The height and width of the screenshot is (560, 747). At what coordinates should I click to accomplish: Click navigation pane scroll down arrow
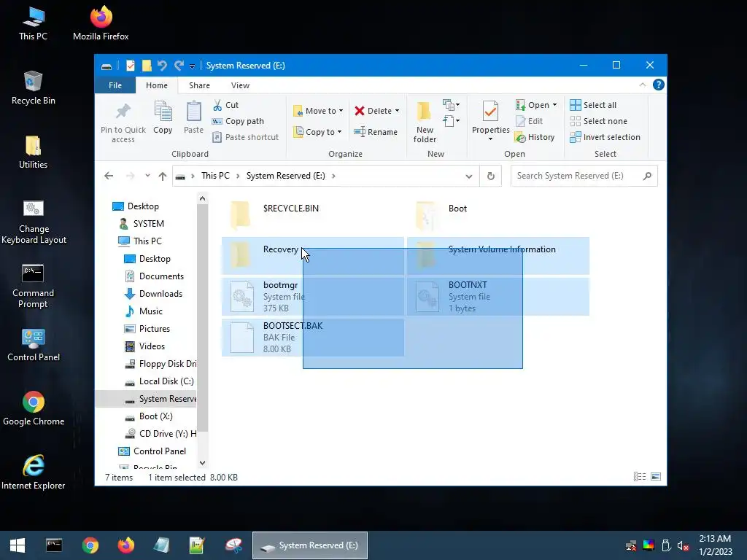click(x=202, y=462)
